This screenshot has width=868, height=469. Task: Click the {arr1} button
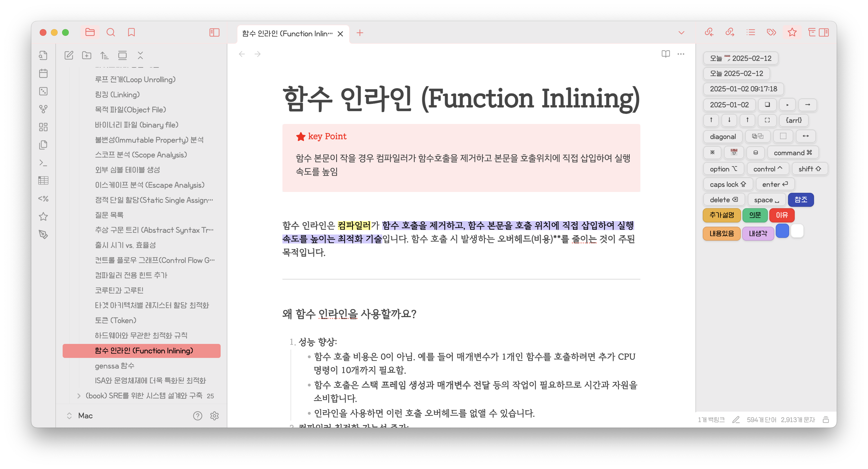tap(794, 120)
